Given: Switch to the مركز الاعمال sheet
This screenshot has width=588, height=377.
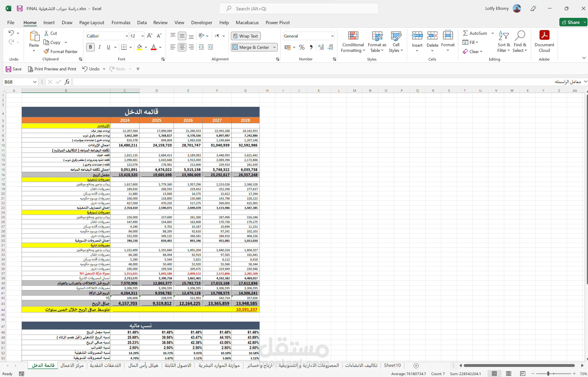Looking at the screenshot, I should (x=72, y=365).
